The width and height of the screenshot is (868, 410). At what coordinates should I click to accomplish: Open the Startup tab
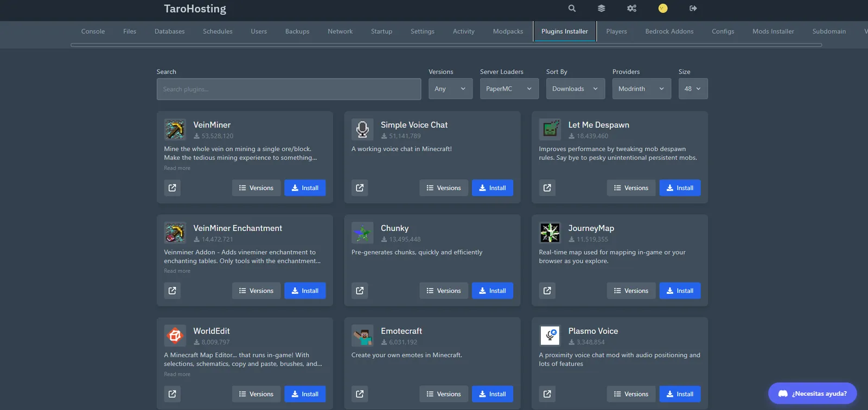point(381,31)
